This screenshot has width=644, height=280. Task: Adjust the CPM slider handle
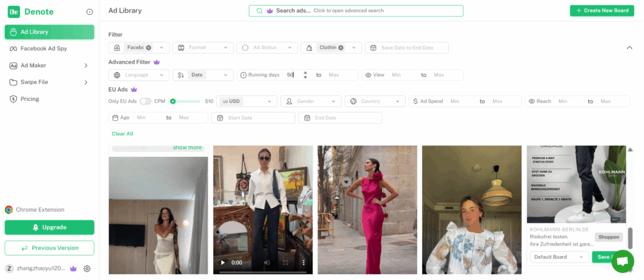[173, 101]
